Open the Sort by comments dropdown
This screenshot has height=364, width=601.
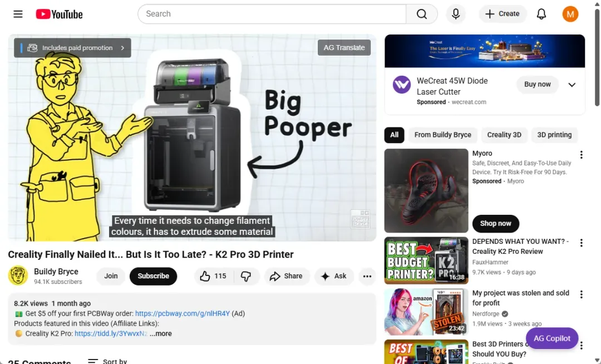(x=108, y=361)
